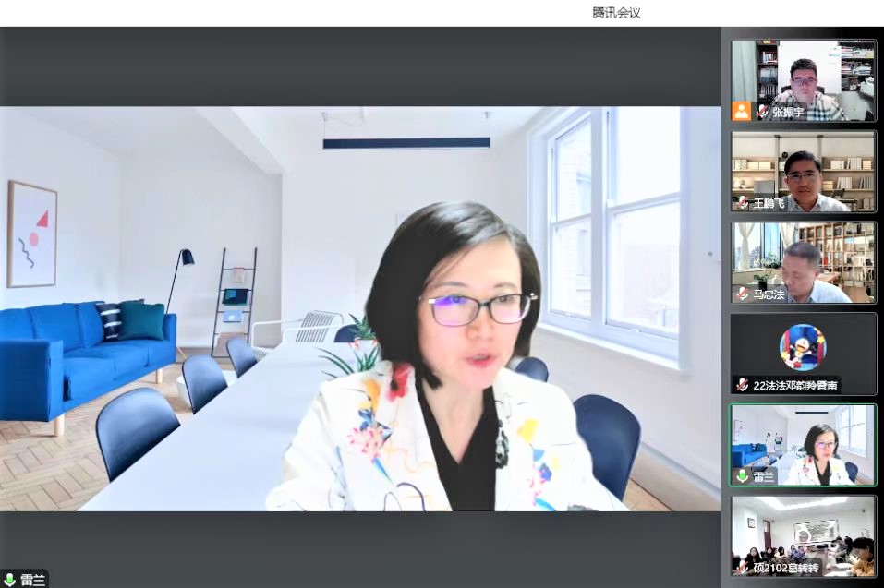
Task: Select the 硕2102 meeting room video thumbnail
Action: [x=803, y=535]
